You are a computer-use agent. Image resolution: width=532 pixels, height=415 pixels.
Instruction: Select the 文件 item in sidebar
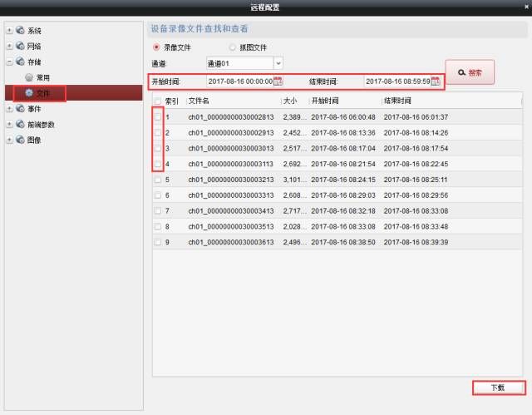tap(42, 93)
